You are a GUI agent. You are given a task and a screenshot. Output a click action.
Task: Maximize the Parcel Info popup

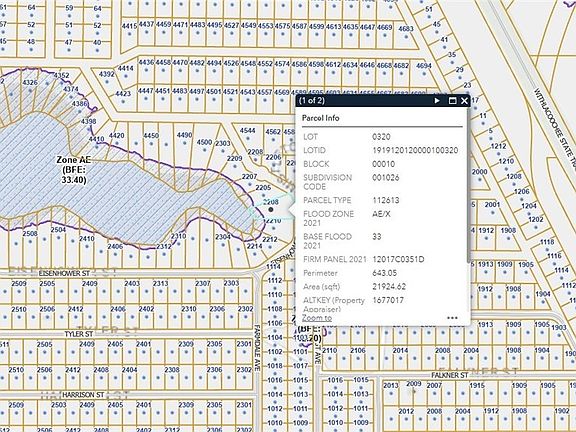pos(453,100)
